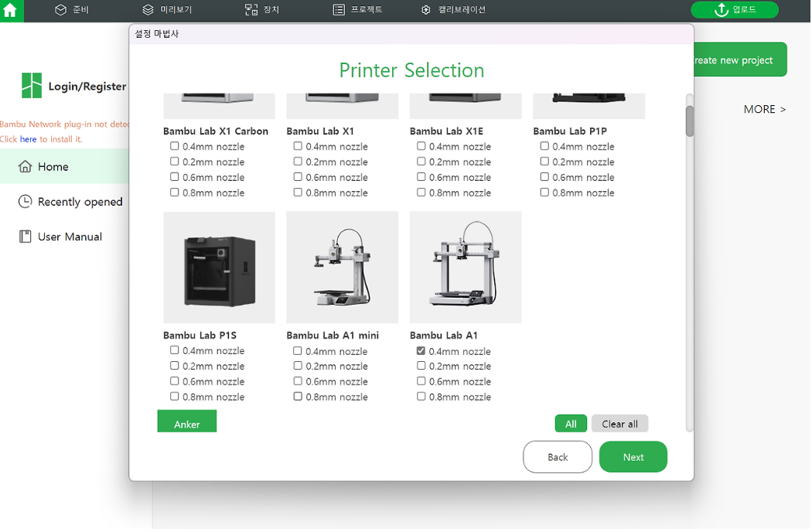Check 0.2mm nozzle for Bambu Lab A1

pyautogui.click(x=421, y=366)
